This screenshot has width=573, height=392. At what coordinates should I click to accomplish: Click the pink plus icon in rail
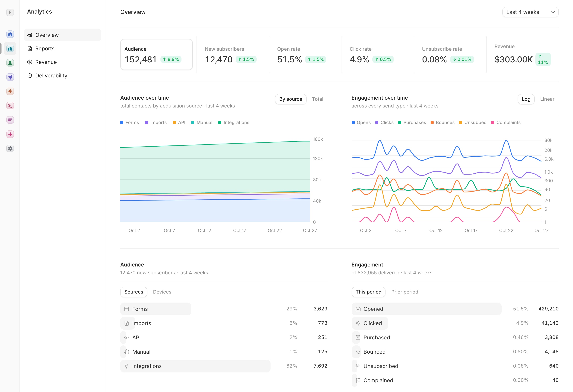coord(10,134)
